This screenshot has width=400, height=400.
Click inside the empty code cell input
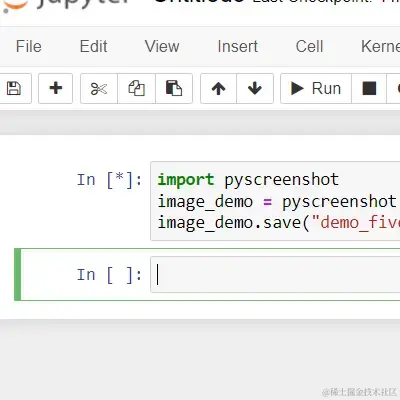pyautogui.click(x=275, y=275)
